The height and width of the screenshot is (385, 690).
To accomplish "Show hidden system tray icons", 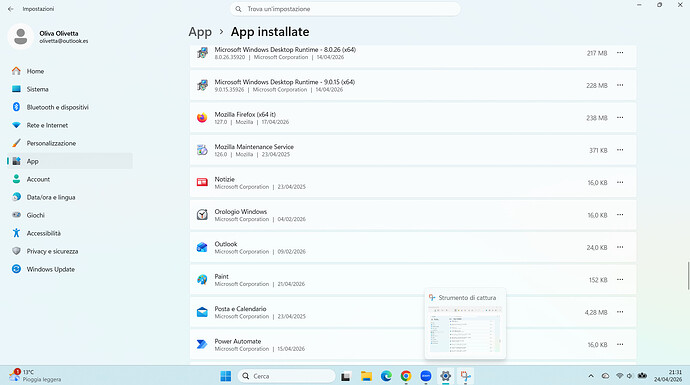I will [x=591, y=376].
